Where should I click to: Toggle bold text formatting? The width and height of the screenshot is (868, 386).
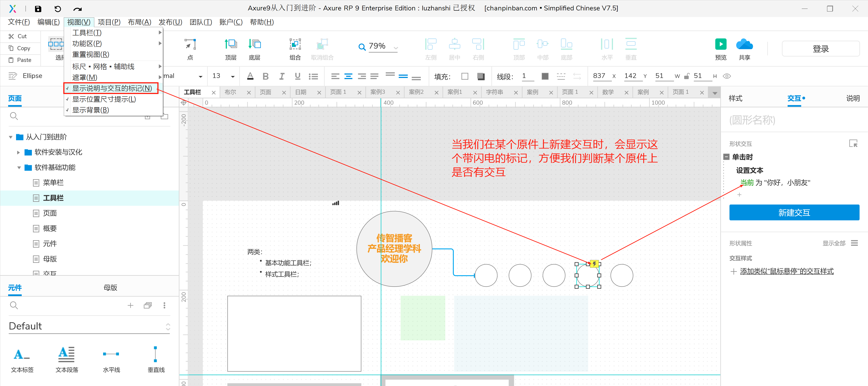[265, 76]
